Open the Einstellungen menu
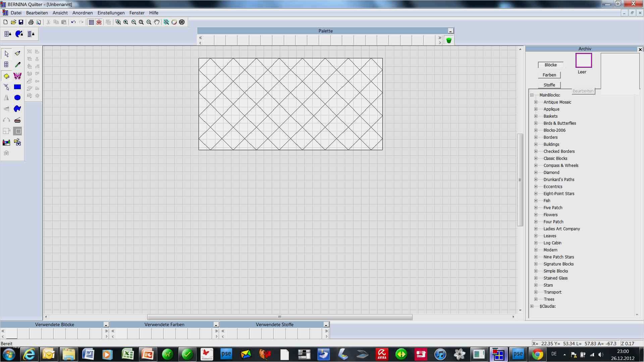This screenshot has height=362, width=644. [111, 13]
